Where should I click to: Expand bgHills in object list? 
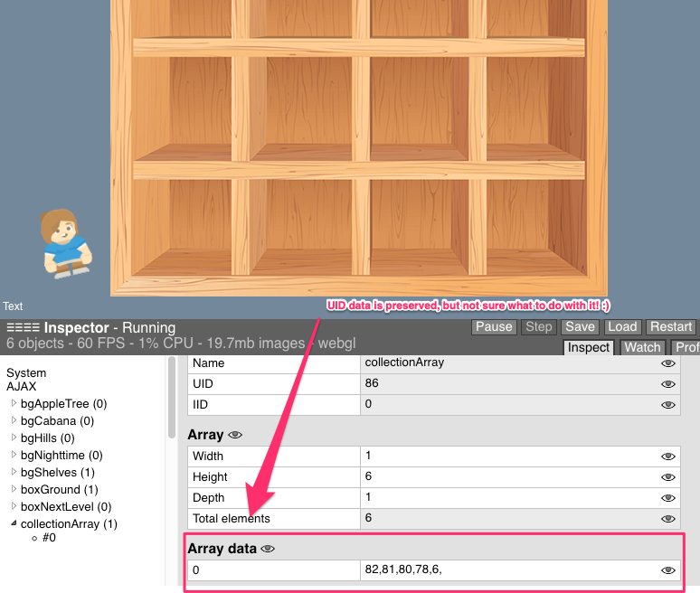(x=14, y=438)
